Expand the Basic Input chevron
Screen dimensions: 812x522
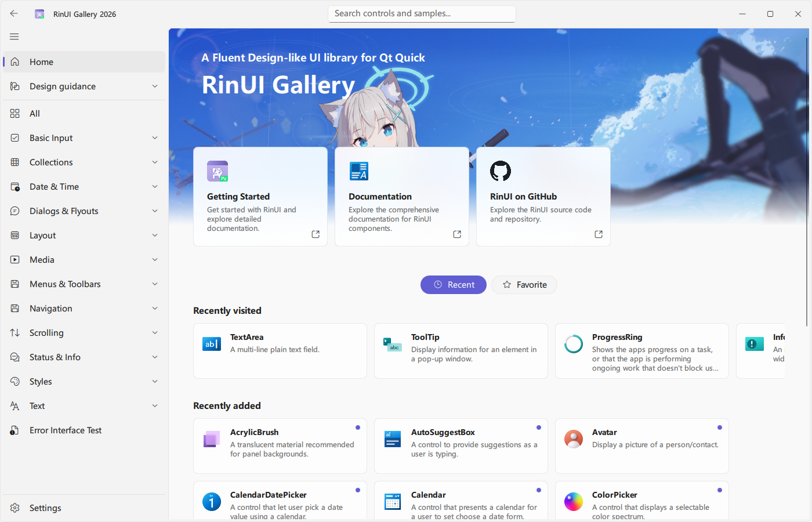[155, 138]
